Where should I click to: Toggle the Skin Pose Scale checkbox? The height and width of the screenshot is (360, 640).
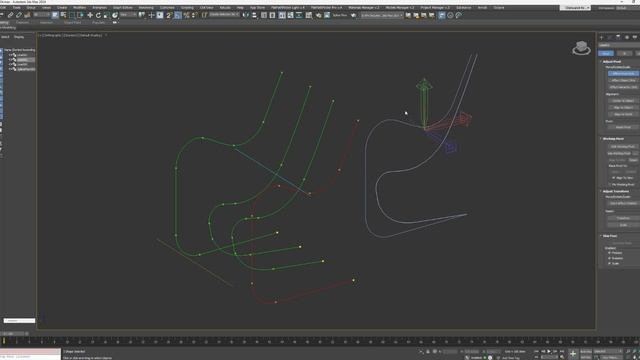[609, 264]
